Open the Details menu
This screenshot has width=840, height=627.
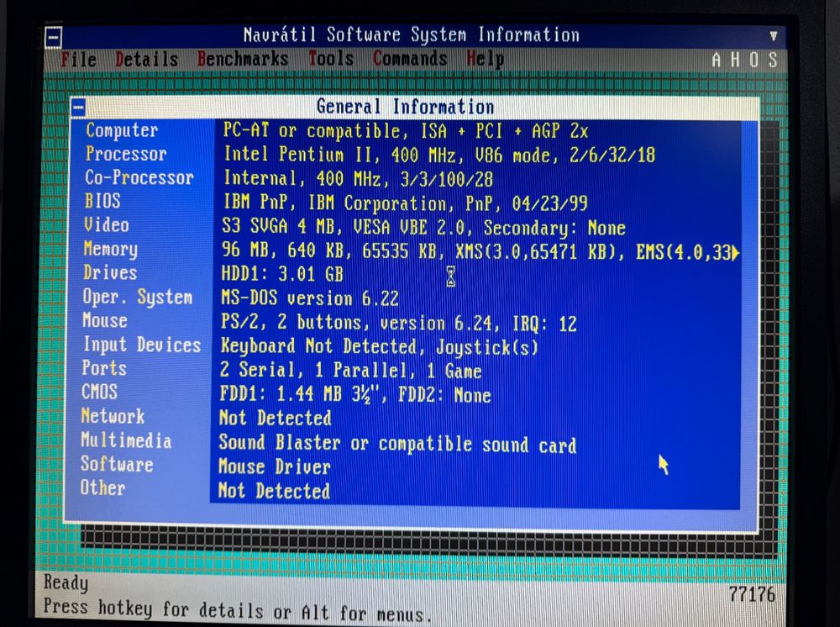point(146,59)
